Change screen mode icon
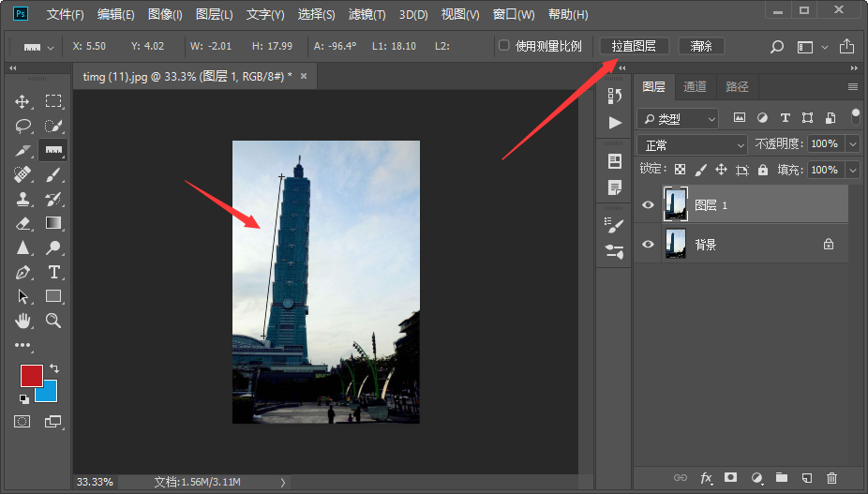The image size is (868, 494). click(x=52, y=422)
